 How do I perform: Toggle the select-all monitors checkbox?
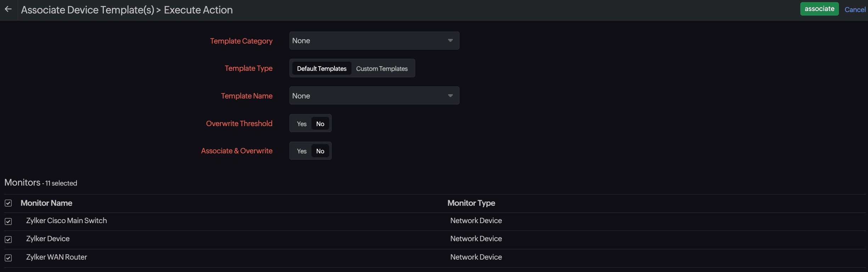(x=8, y=203)
